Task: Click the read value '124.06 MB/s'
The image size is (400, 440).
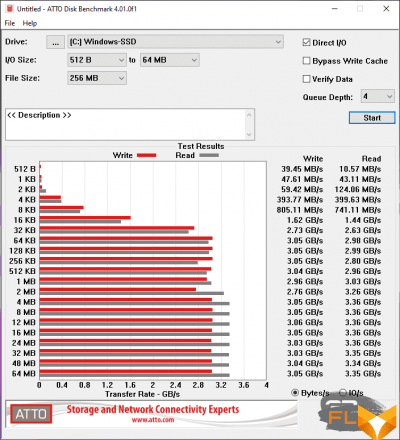Action: (x=358, y=190)
